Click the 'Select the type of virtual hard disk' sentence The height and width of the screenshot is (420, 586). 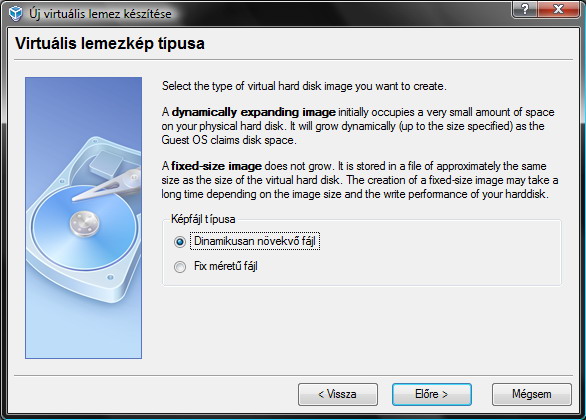tap(304, 86)
